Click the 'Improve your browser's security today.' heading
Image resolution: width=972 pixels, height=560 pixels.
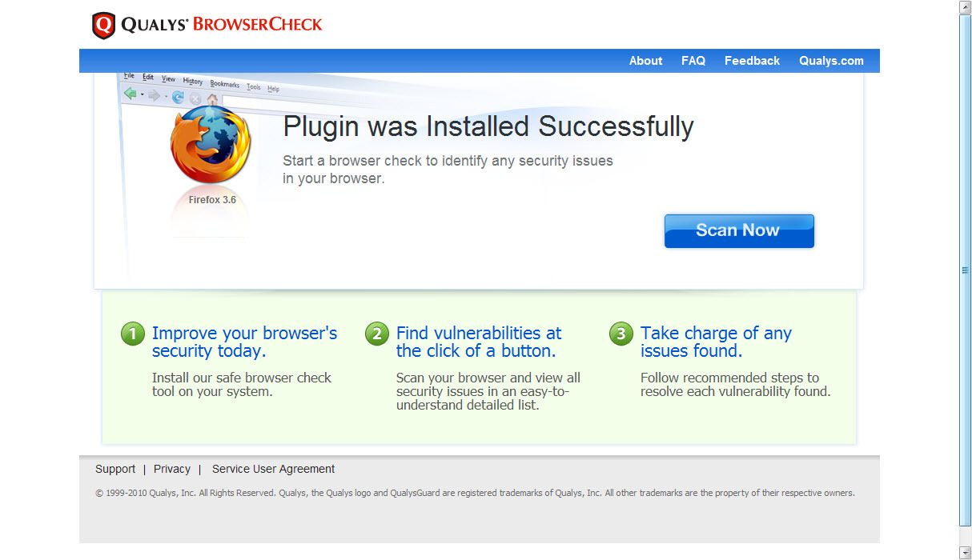244,342
